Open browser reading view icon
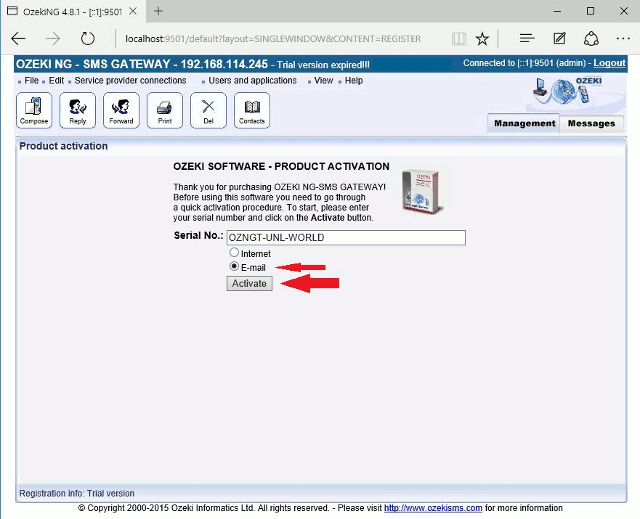Screen dimensions: 640x519 pyautogui.click(x=459, y=39)
